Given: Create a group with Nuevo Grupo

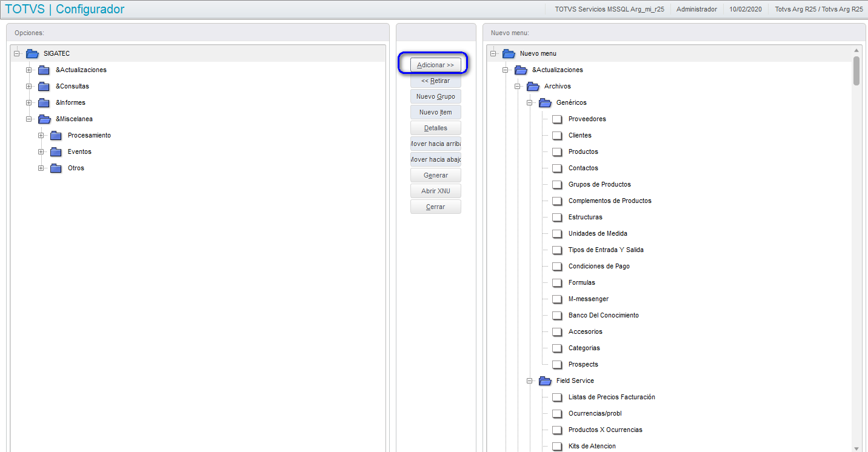Looking at the screenshot, I should [x=435, y=96].
